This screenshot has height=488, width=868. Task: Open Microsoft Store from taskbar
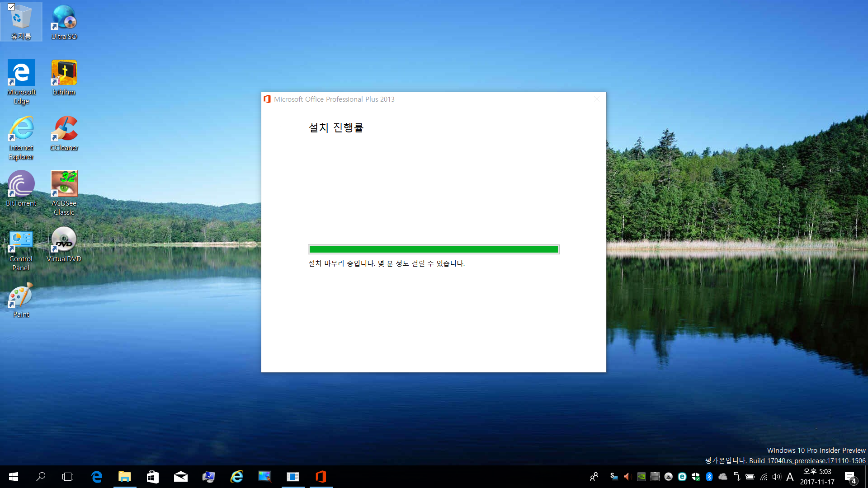[153, 477]
